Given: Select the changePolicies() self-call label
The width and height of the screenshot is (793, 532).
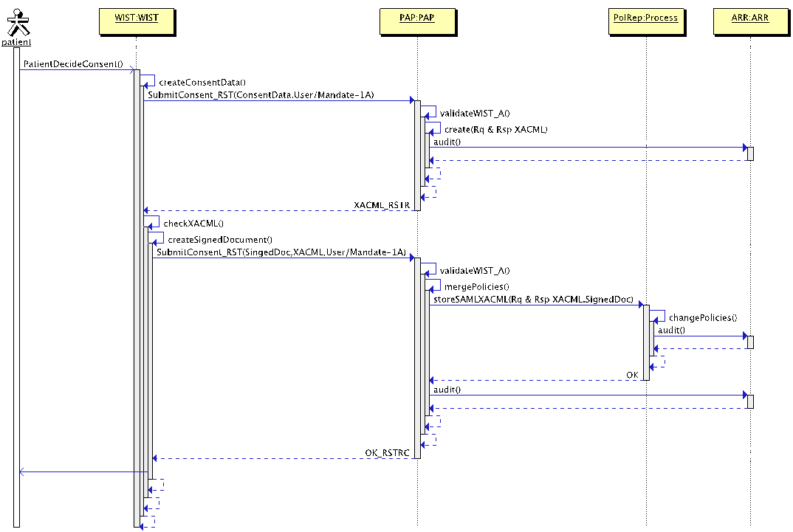Looking at the screenshot, I should 703,318.
